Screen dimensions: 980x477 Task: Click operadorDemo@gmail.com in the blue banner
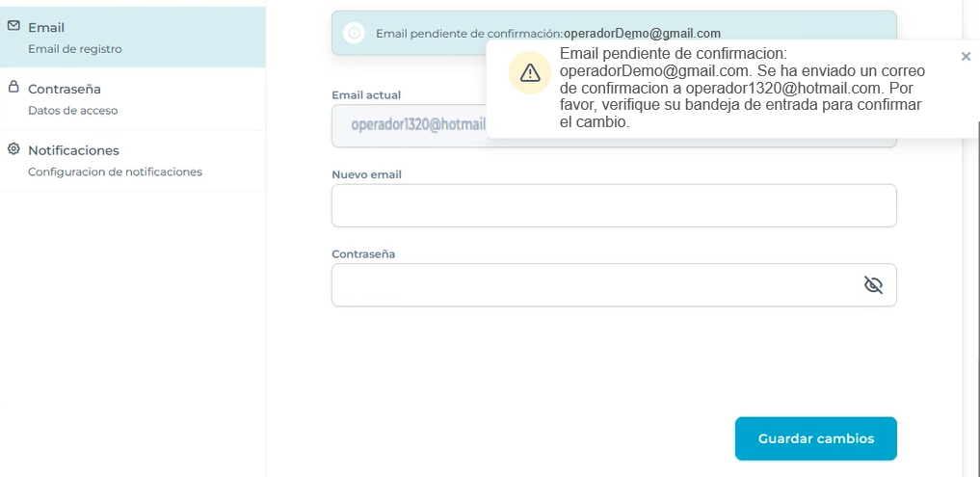tap(642, 34)
